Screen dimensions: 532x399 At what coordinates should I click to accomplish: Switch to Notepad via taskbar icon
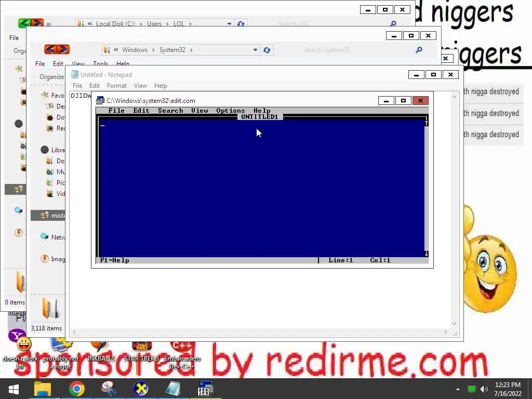(173, 389)
